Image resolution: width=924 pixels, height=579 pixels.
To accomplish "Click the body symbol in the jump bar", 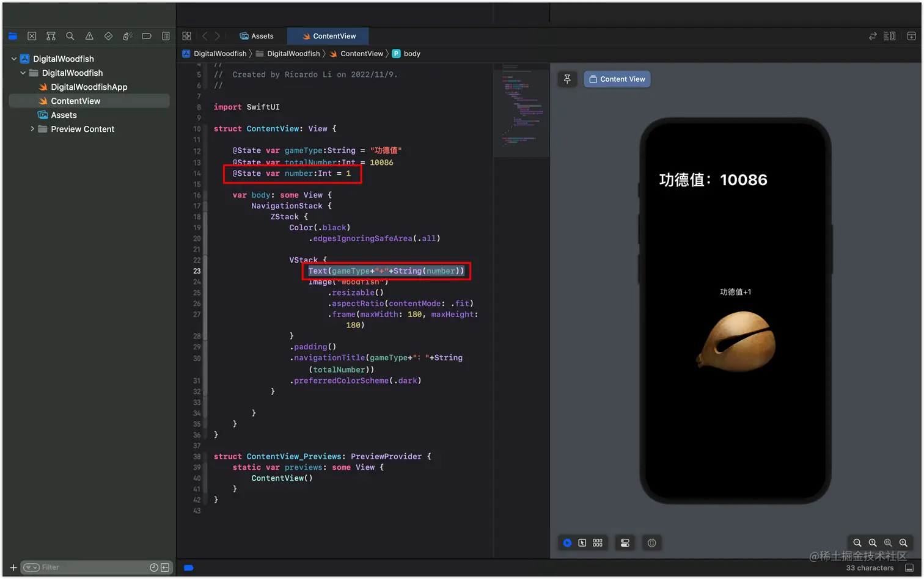I will click(x=406, y=54).
